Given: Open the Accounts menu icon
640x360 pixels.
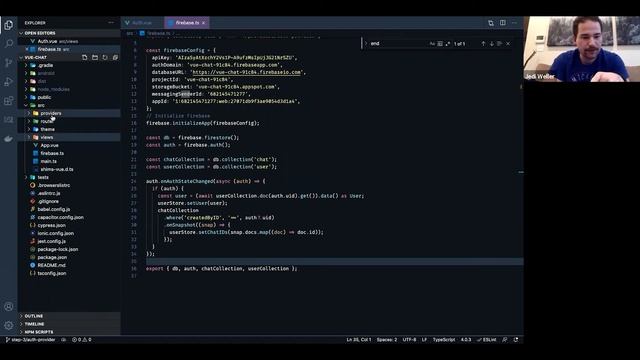Looking at the screenshot, I should [x=9, y=307].
